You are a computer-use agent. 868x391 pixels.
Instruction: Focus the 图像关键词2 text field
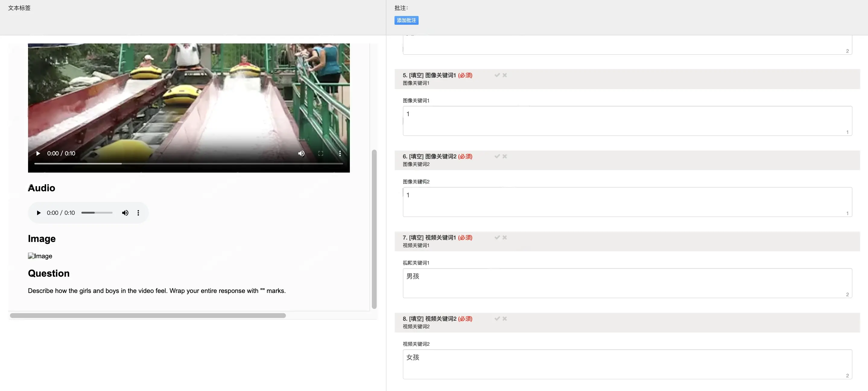627,202
